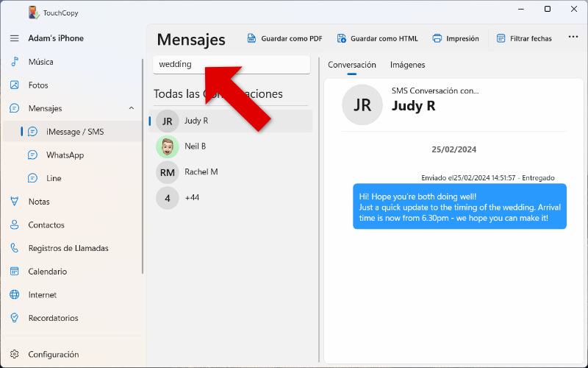Open Contactos in the sidebar
The width and height of the screenshot is (588, 368).
tap(72, 225)
